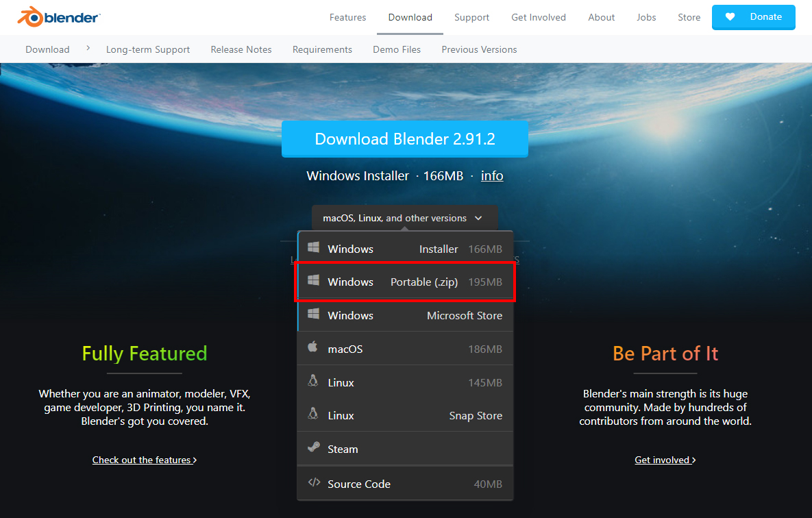Image resolution: width=812 pixels, height=518 pixels.
Task: Click the heart icon on the Donate button
Action: (730, 16)
